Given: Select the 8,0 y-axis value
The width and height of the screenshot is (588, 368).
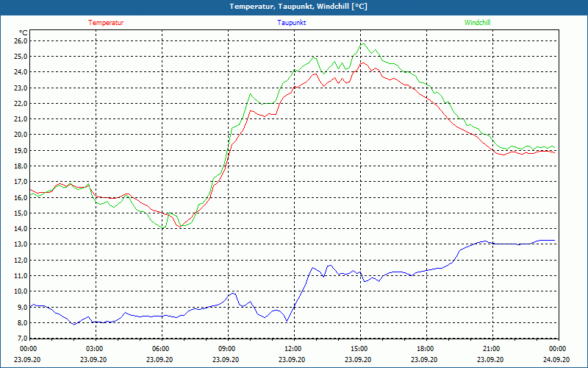Looking at the screenshot, I should point(22,322).
